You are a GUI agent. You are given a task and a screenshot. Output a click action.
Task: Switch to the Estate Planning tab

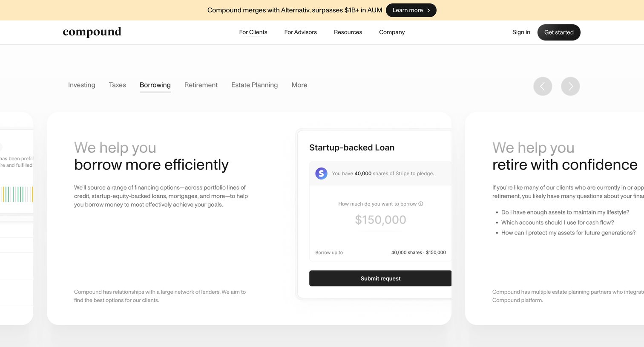click(x=254, y=85)
